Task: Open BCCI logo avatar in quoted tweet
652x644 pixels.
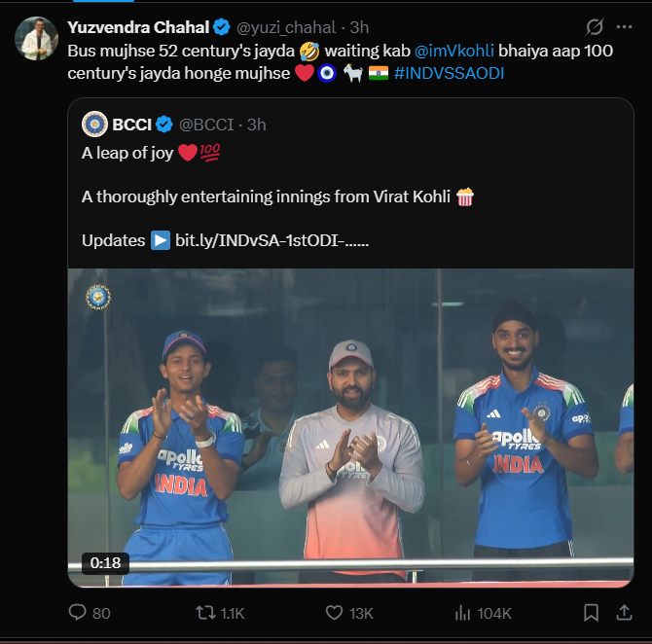Action: pyautogui.click(x=94, y=124)
